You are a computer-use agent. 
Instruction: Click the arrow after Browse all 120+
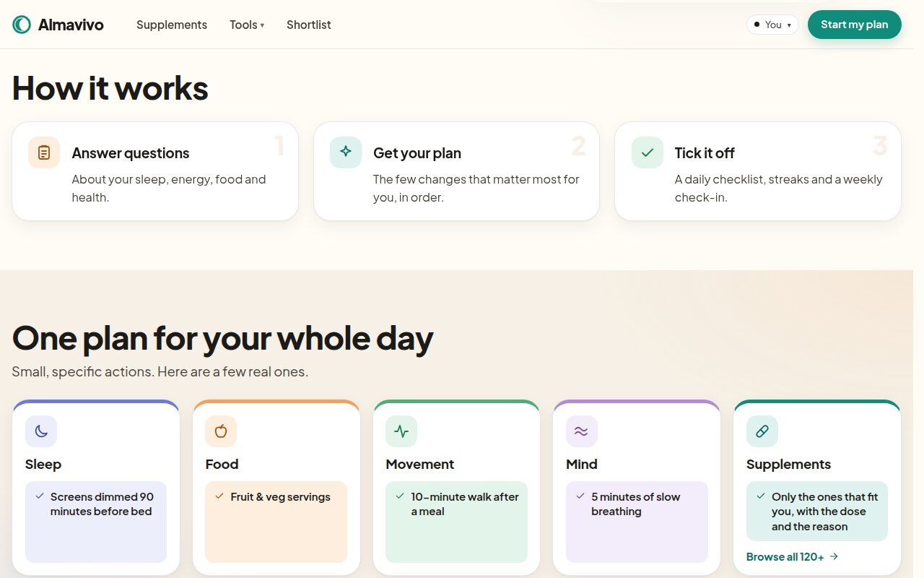point(834,556)
